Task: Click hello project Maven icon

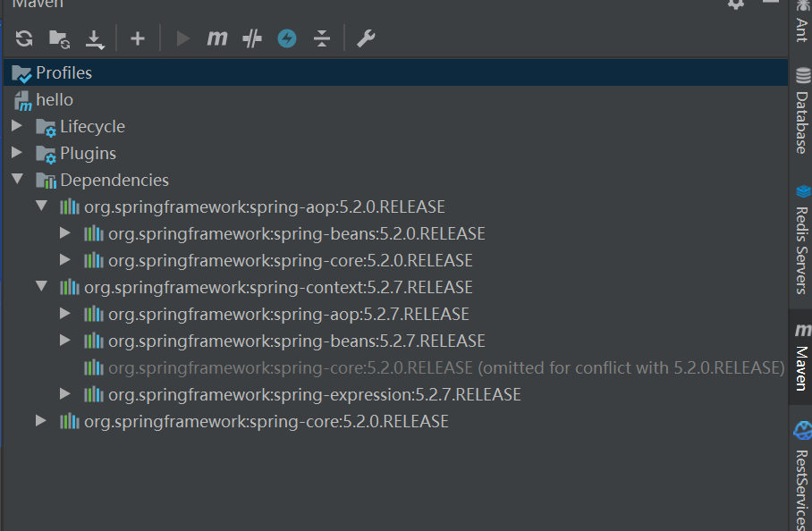Action: [22, 101]
